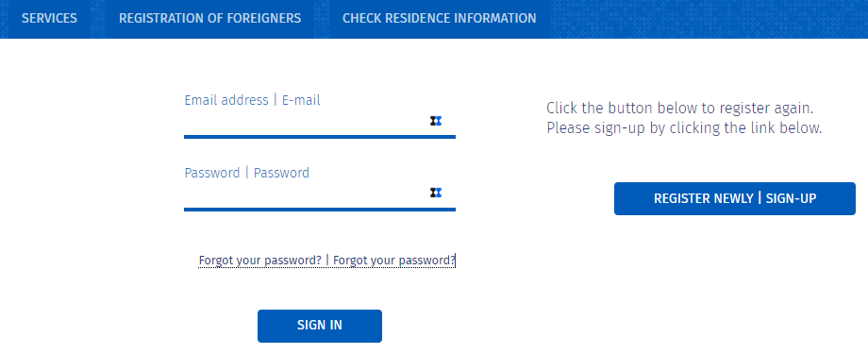Select the first 'Password' field label

(212, 173)
